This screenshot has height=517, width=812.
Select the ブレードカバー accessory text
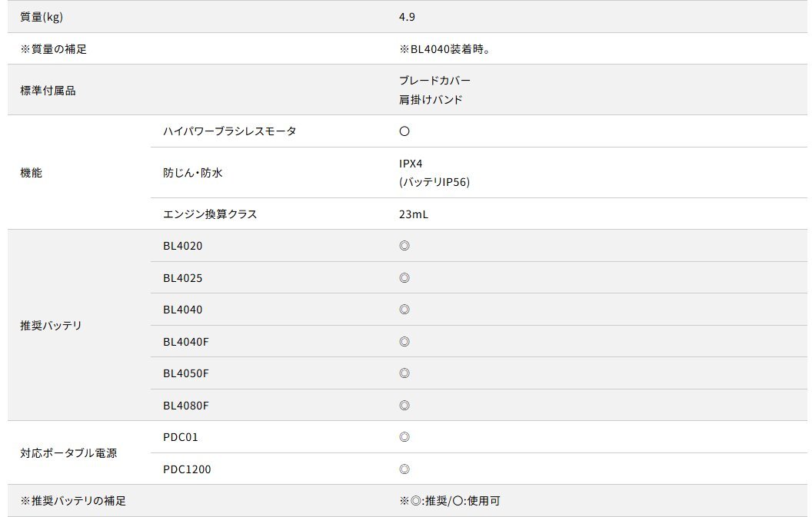click(434, 81)
